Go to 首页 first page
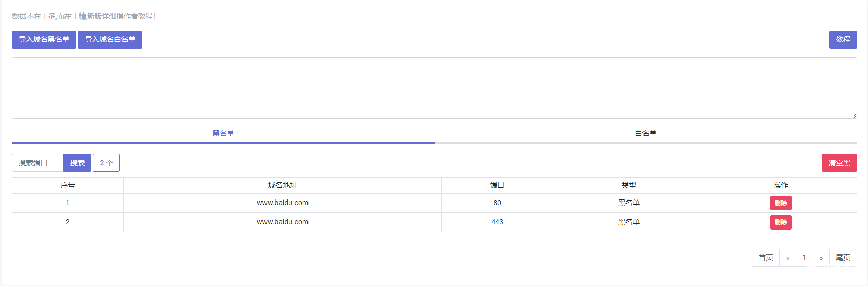868x286 pixels. 765,258
